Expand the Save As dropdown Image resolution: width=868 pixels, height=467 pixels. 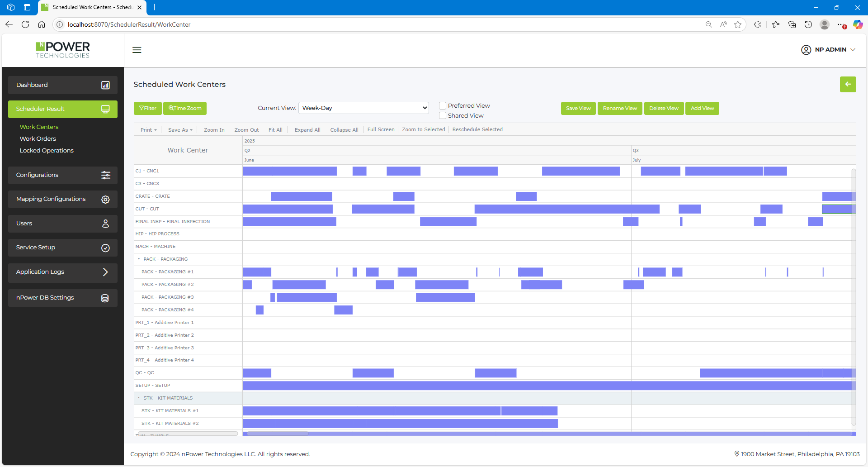tap(180, 130)
